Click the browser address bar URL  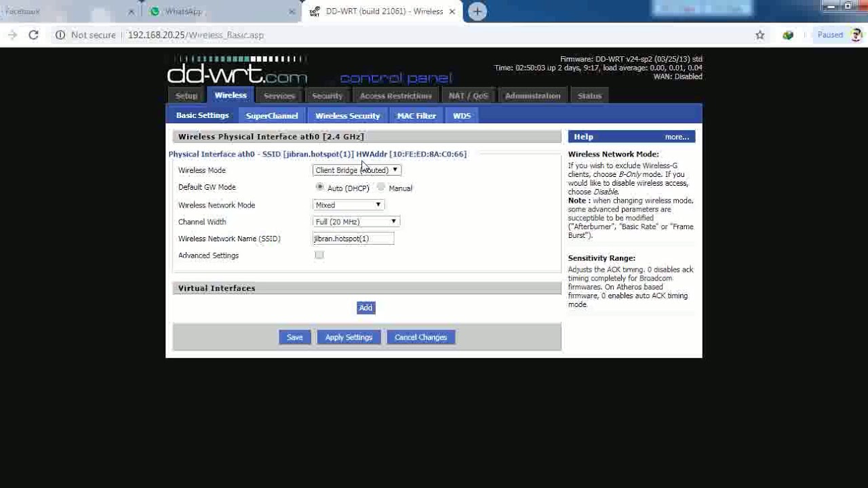point(196,35)
